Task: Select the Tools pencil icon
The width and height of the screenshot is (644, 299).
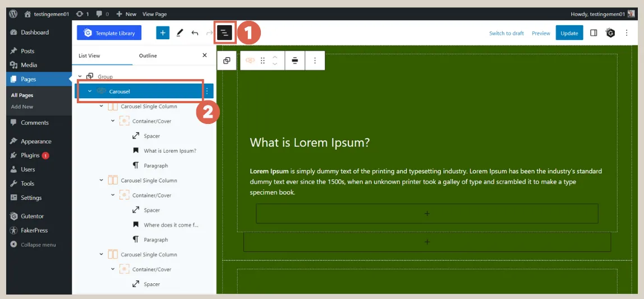Action: click(x=180, y=33)
